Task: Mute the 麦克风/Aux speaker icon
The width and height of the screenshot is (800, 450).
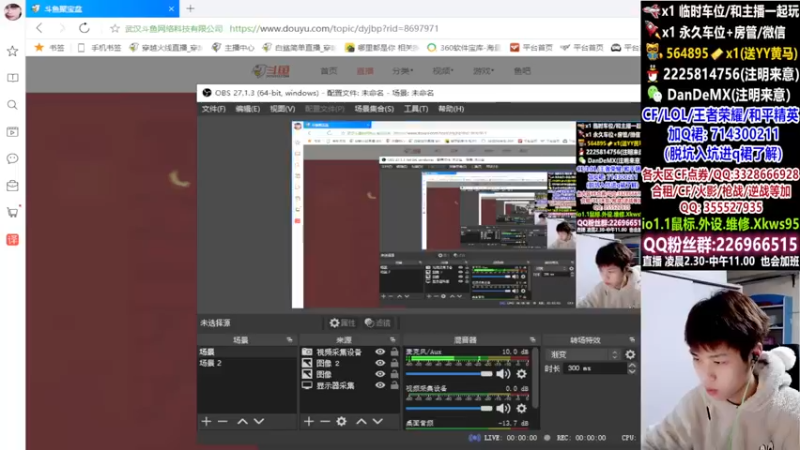Action: point(503,374)
